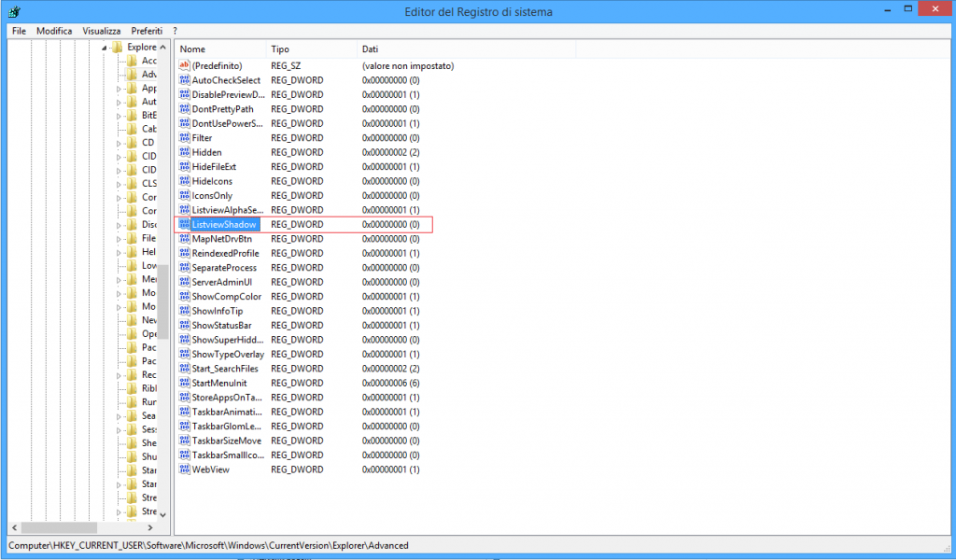Expand the BitE tree node
Screen dimensions: 956x560
(x=119, y=115)
